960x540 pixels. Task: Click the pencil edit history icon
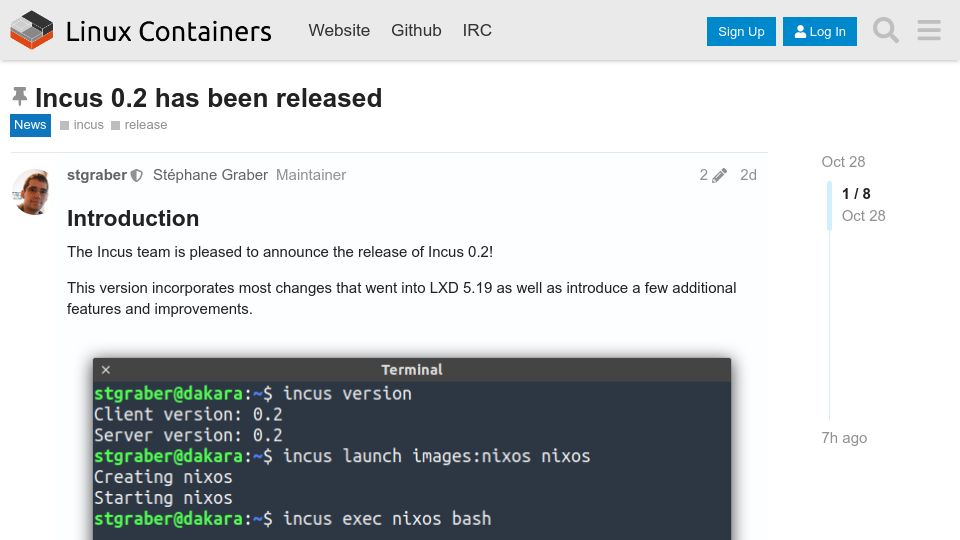click(719, 175)
